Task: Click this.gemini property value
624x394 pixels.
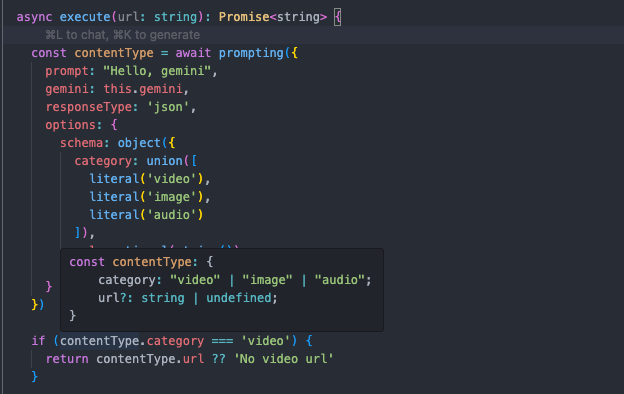Action: coord(143,89)
